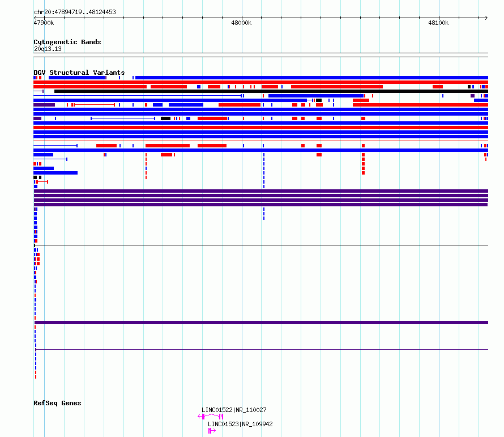
Task: Open the DGV Structural Variants track title
Action: (x=79, y=73)
